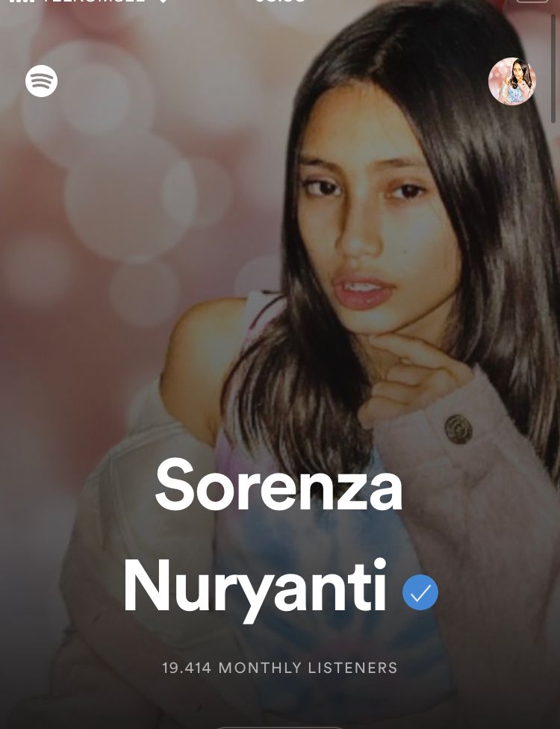Click the outlined button at bottom edge

(280, 728)
